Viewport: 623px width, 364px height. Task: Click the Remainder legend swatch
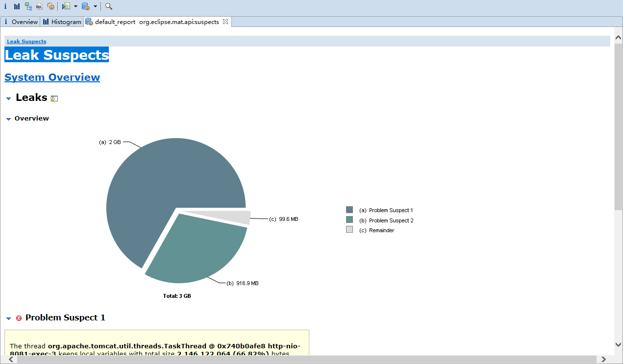point(349,229)
